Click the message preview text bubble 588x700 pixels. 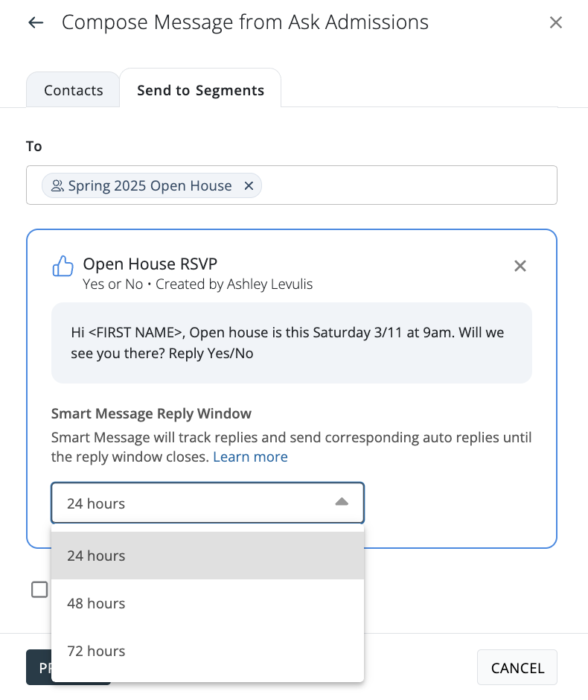291,343
